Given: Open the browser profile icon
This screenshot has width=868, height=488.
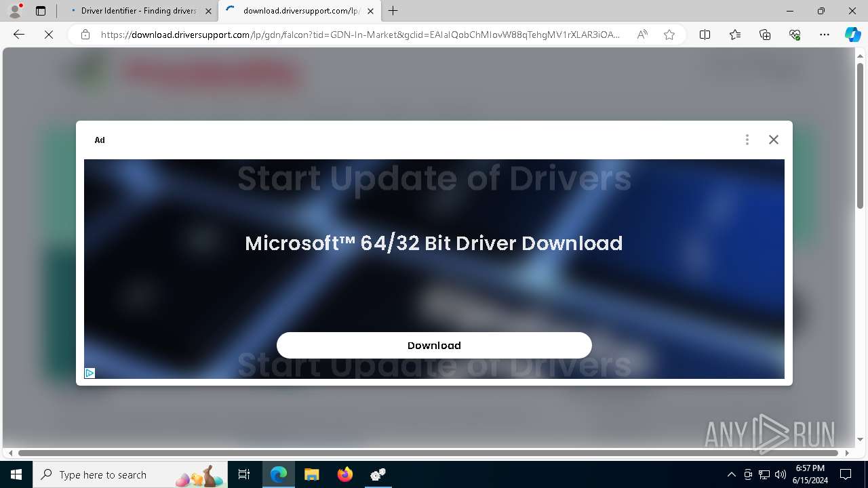Looking at the screenshot, I should [x=15, y=11].
